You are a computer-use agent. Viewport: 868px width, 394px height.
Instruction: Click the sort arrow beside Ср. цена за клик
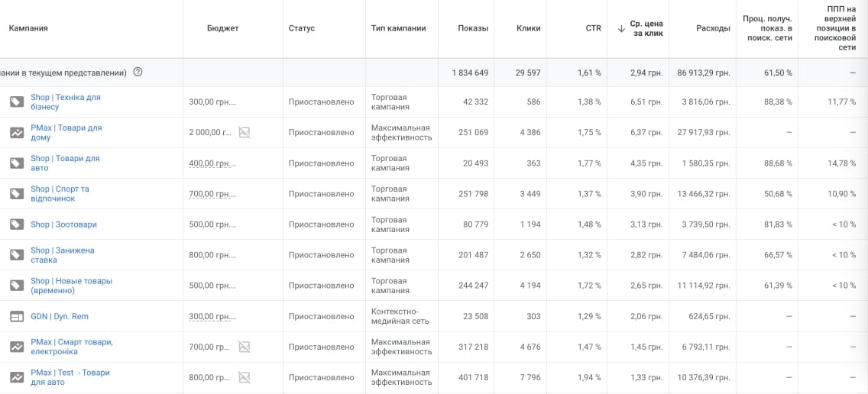(x=621, y=29)
